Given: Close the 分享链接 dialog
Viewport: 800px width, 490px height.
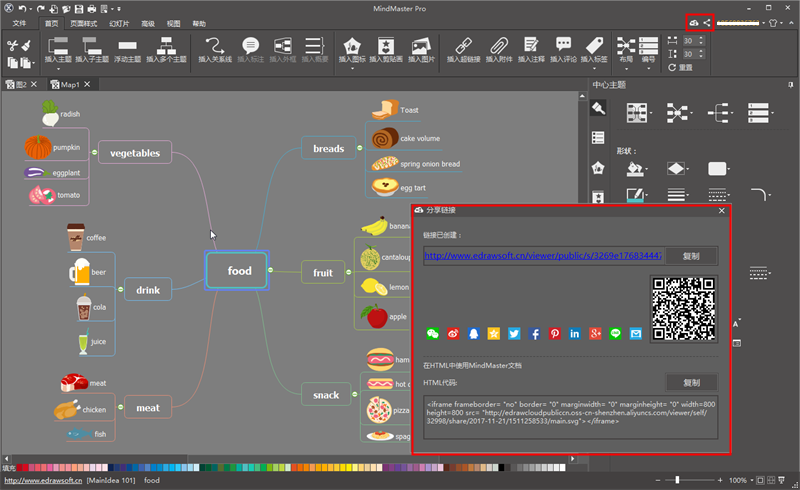Looking at the screenshot, I should click(x=721, y=210).
